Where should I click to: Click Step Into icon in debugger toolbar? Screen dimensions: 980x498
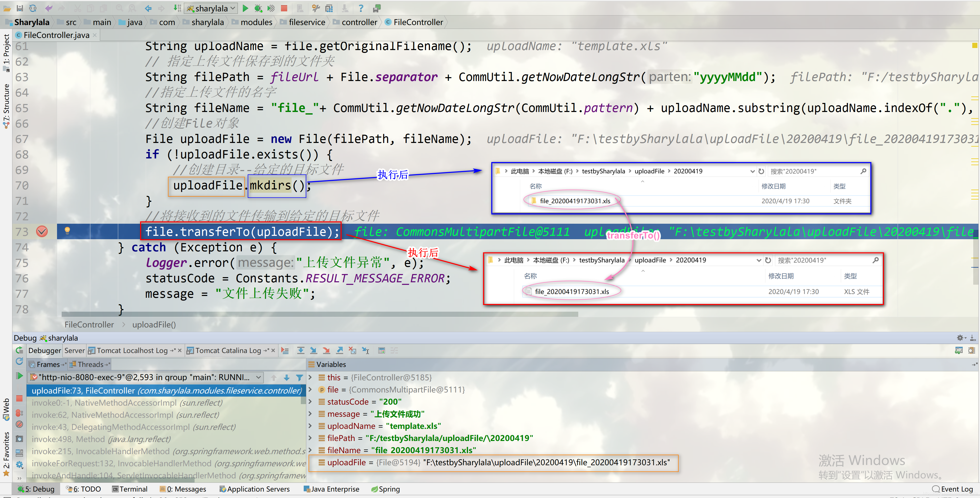314,350
